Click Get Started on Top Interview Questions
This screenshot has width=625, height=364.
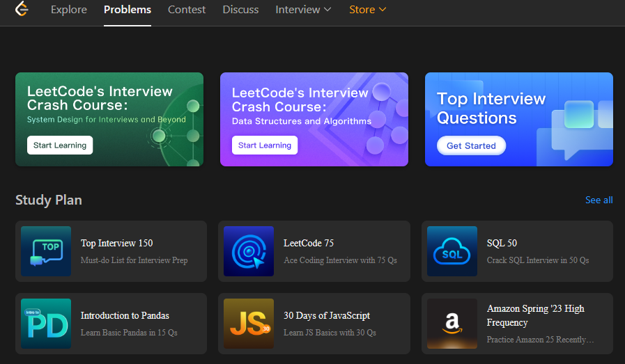471,145
